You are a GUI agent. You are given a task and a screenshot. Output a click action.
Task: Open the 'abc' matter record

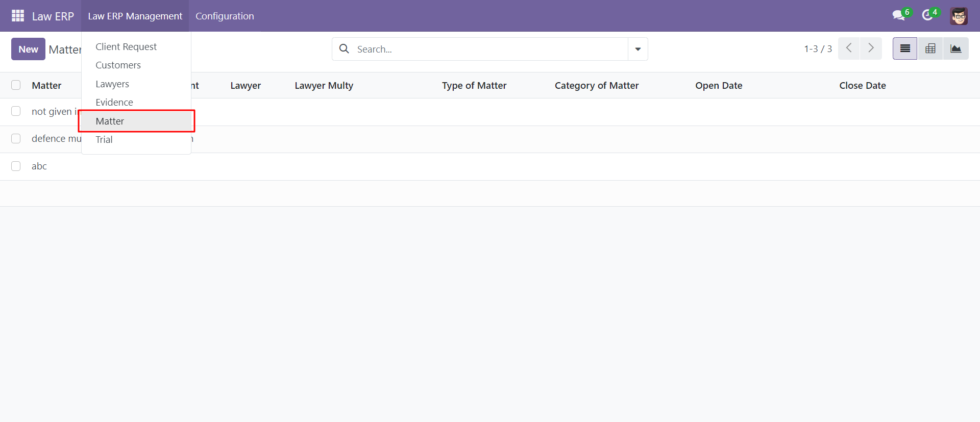pyautogui.click(x=39, y=166)
